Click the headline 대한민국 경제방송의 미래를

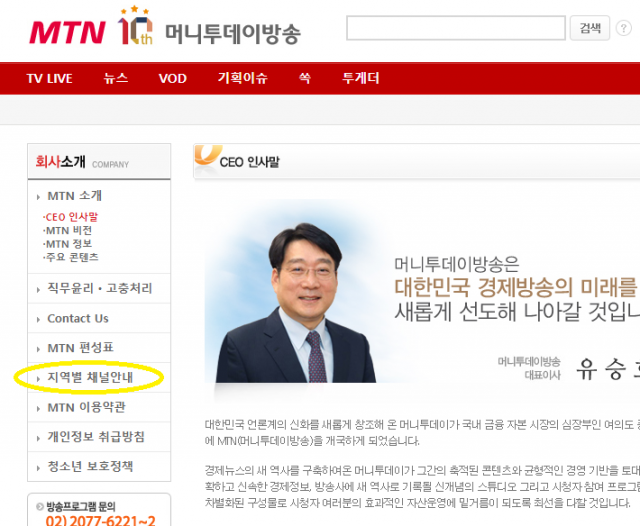[516, 287]
